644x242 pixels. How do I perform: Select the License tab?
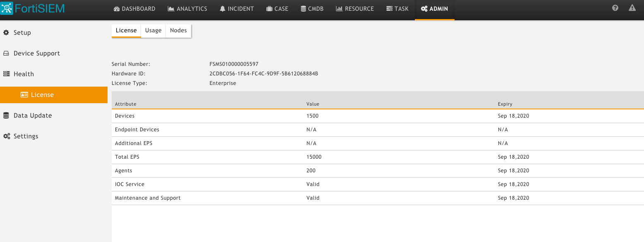click(126, 31)
